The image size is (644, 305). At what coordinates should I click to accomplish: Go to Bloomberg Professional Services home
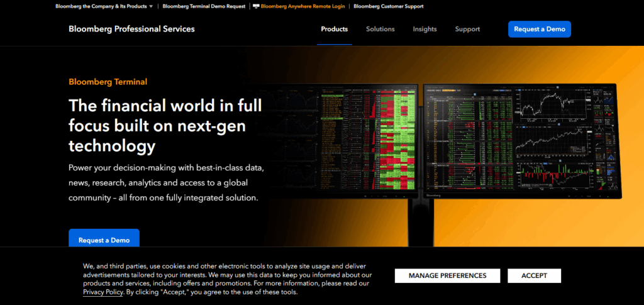tap(131, 29)
